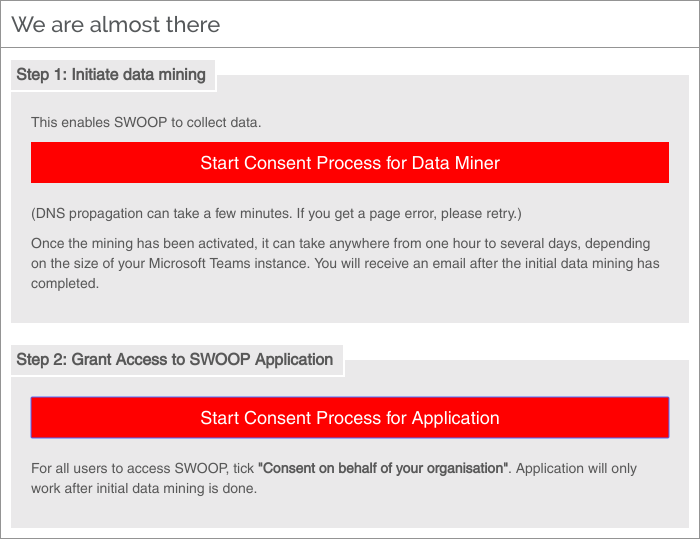Click 'Step 2: Grant Access to SWOOP Application' label
The width and height of the screenshot is (700, 539).
click(x=175, y=359)
